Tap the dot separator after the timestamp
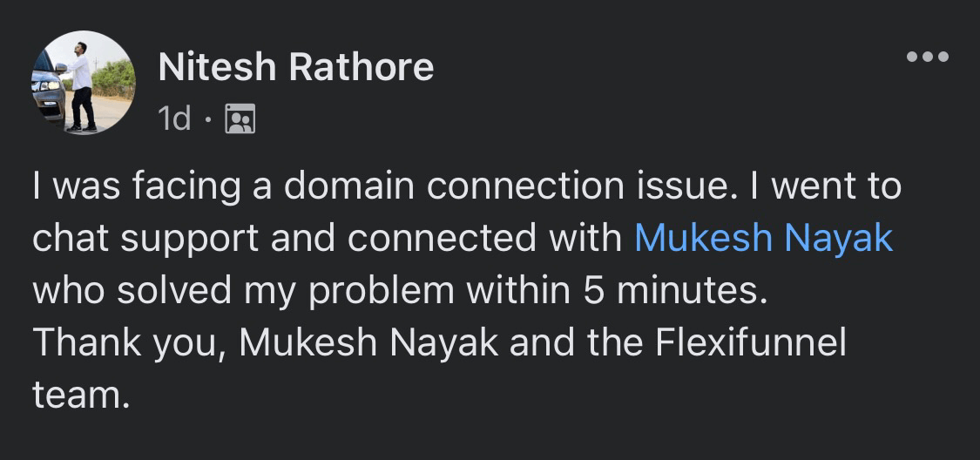The image size is (980, 460). pyautogui.click(x=207, y=119)
